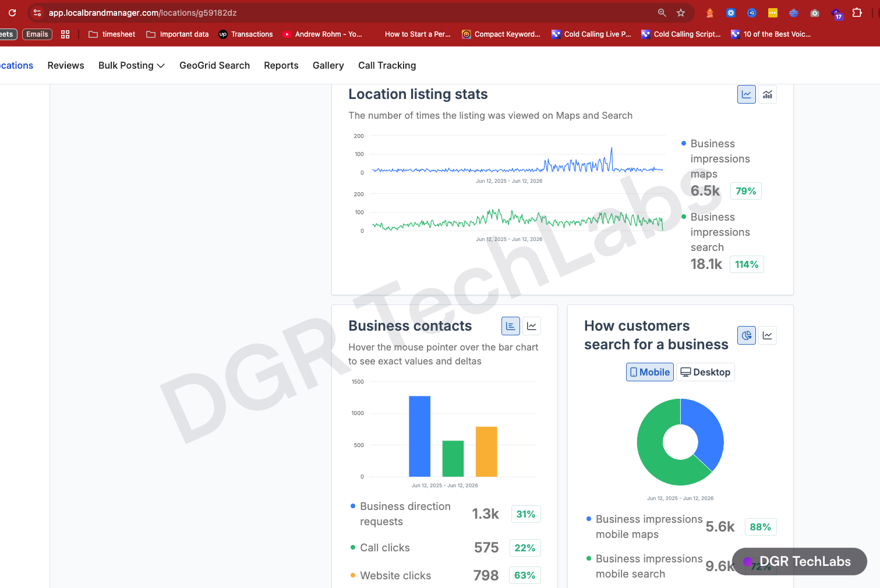This screenshot has width=880, height=588.
Task: Open the Cold Calling Script bookmark
Action: [681, 34]
